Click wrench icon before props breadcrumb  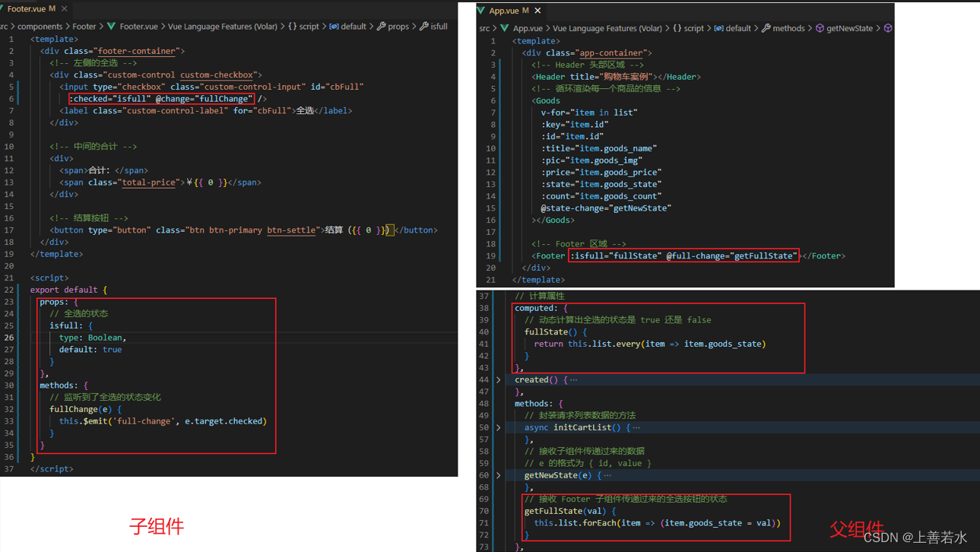pos(381,26)
